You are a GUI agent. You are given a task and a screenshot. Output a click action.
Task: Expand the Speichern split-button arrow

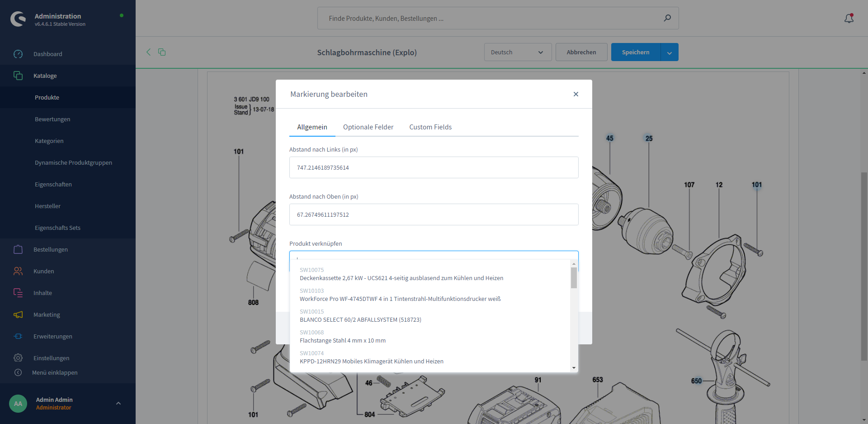tap(669, 52)
